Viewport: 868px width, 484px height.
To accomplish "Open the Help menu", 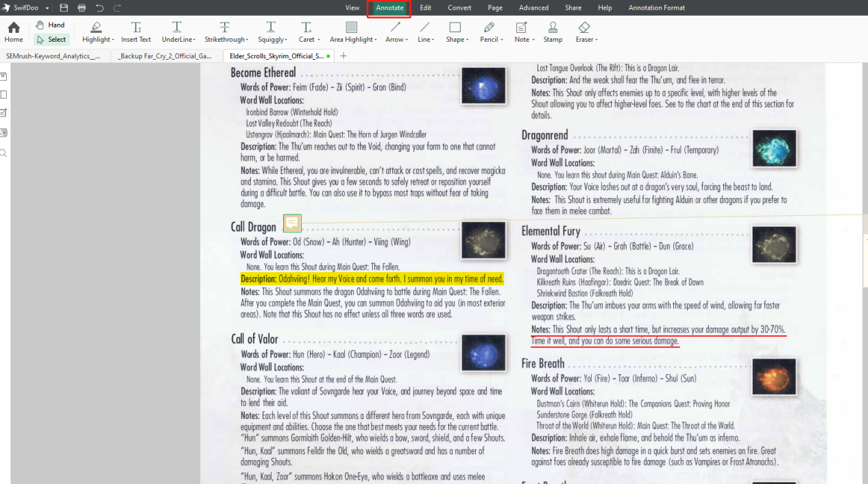I will 605,8.
